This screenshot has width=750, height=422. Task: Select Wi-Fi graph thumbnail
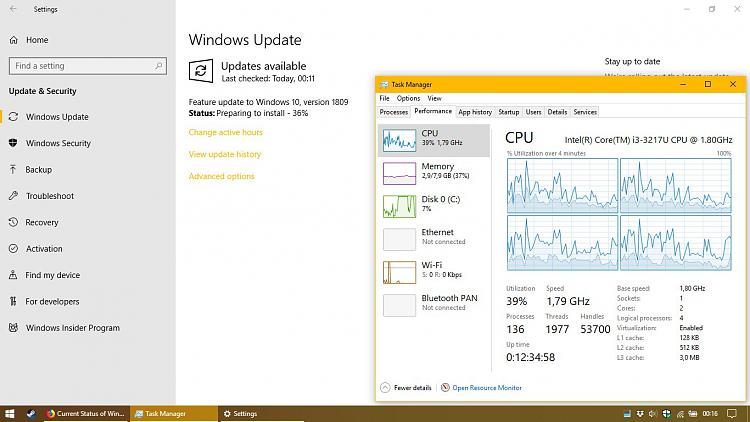(x=399, y=272)
